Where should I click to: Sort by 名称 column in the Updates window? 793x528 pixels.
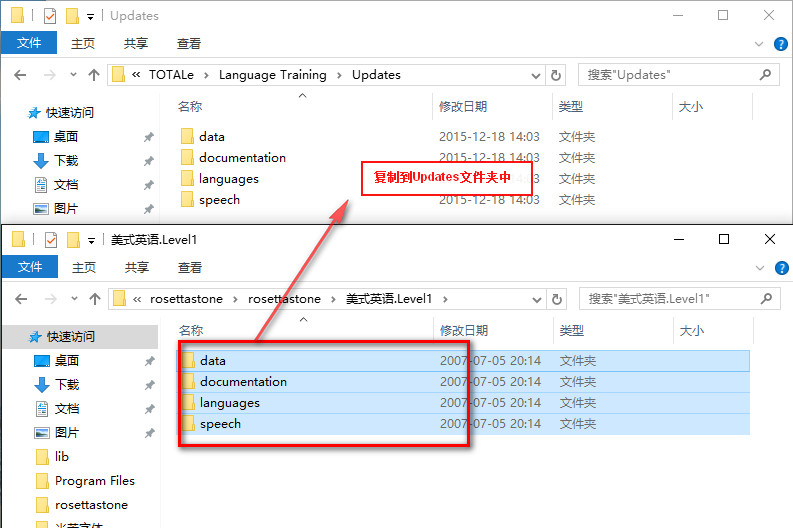pyautogui.click(x=190, y=107)
